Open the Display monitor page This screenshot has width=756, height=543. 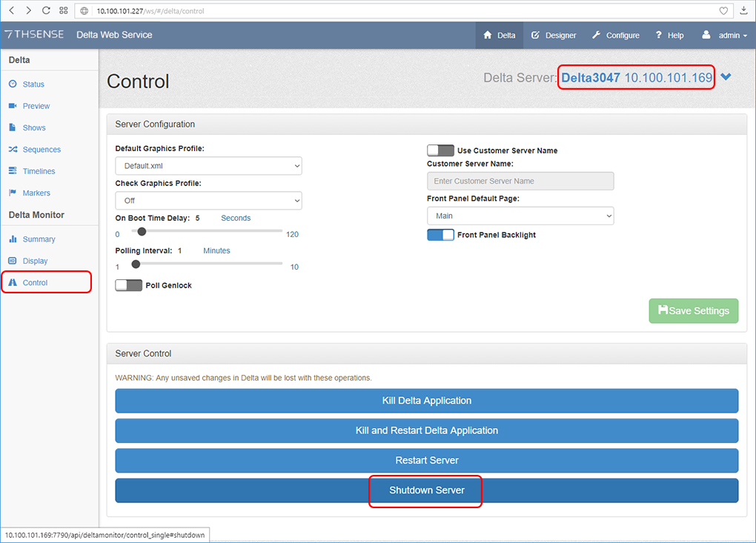coord(35,261)
